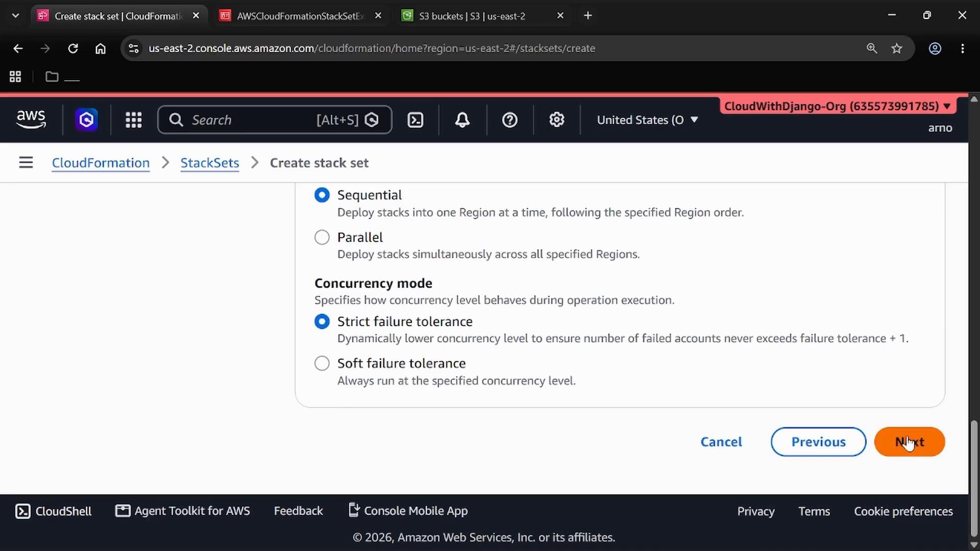The image size is (980, 551).
Task: Select the Parallel region deployment option
Action: pyautogui.click(x=322, y=237)
